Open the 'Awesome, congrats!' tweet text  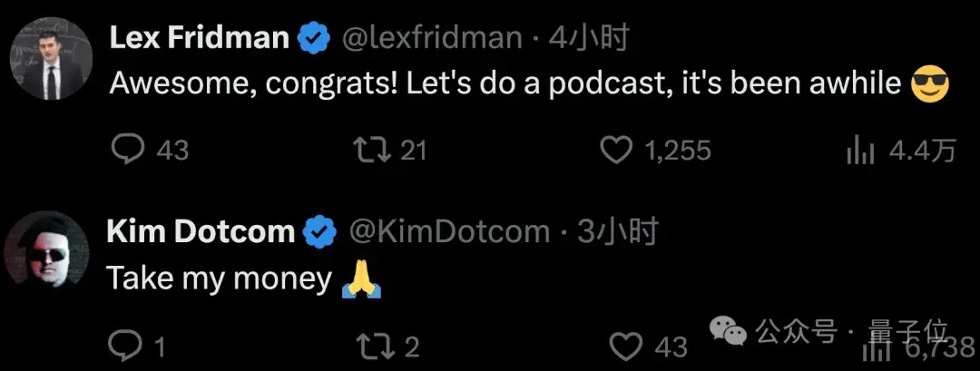(x=508, y=85)
